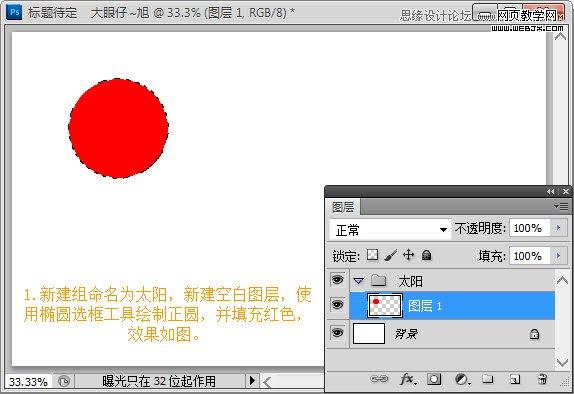
Task: Toggle lock image pixels brush icon
Action: point(391,255)
